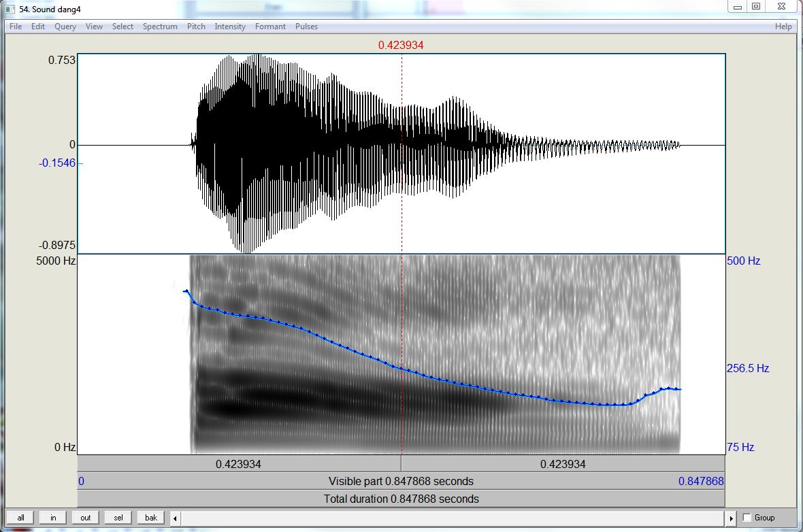This screenshot has width=803, height=532.
Task: Click the -0.1546 amplitude value
Action: tap(57, 163)
